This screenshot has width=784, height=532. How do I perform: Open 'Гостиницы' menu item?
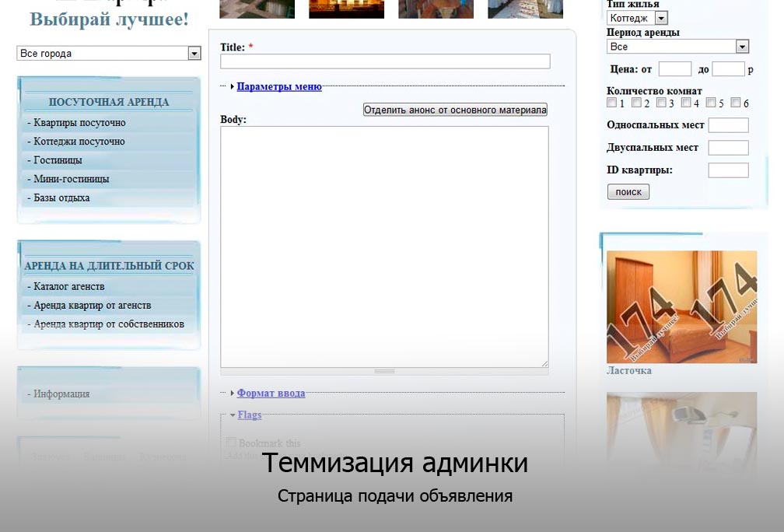tap(58, 160)
